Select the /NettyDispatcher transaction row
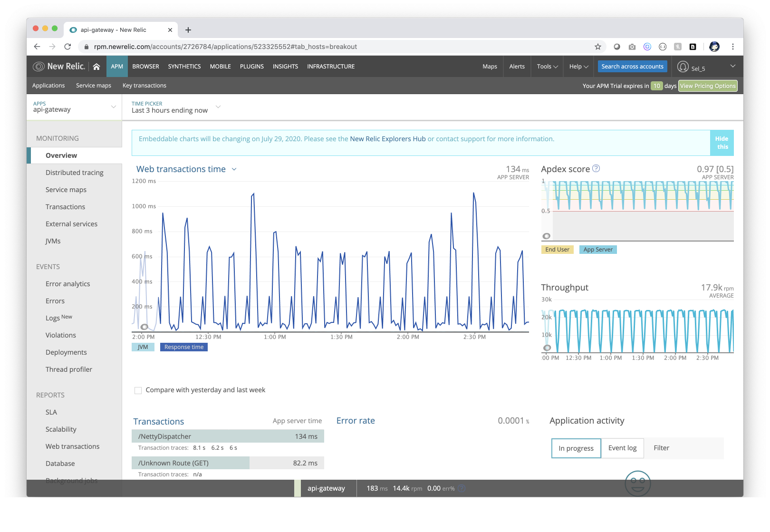Screen dimensions: 770x532 228,436
